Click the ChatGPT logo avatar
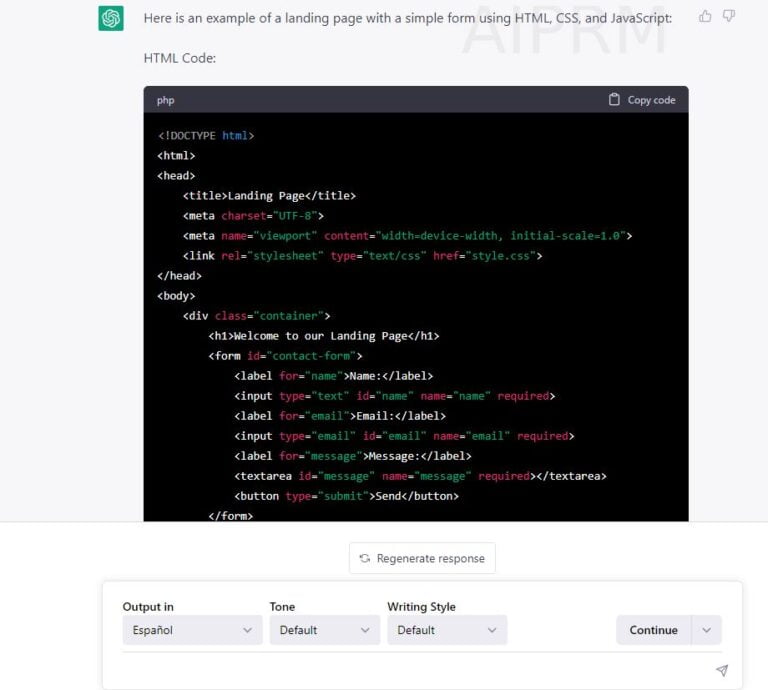Viewport: 768px width, 690px height. point(111,18)
